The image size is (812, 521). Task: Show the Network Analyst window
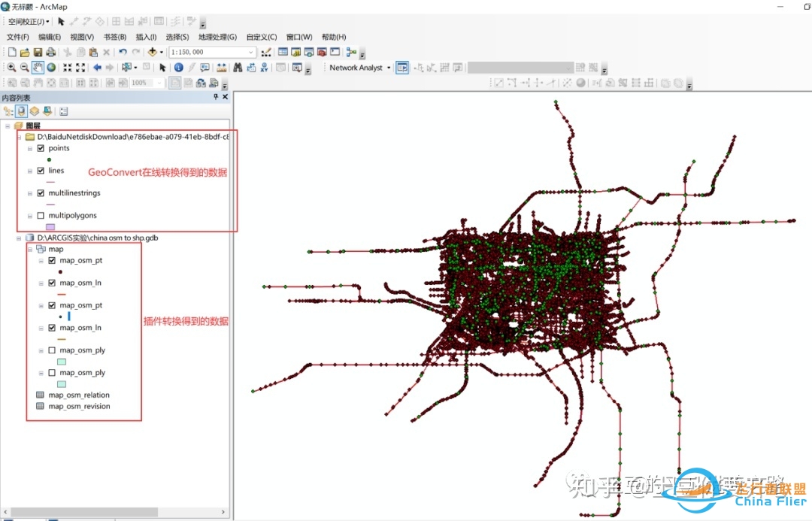click(x=402, y=68)
